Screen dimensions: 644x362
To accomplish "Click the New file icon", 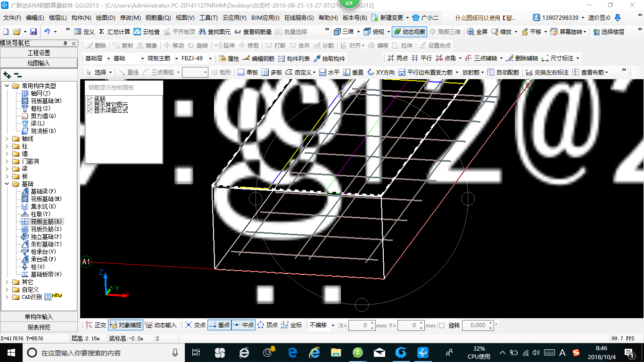I will pos(6,32).
